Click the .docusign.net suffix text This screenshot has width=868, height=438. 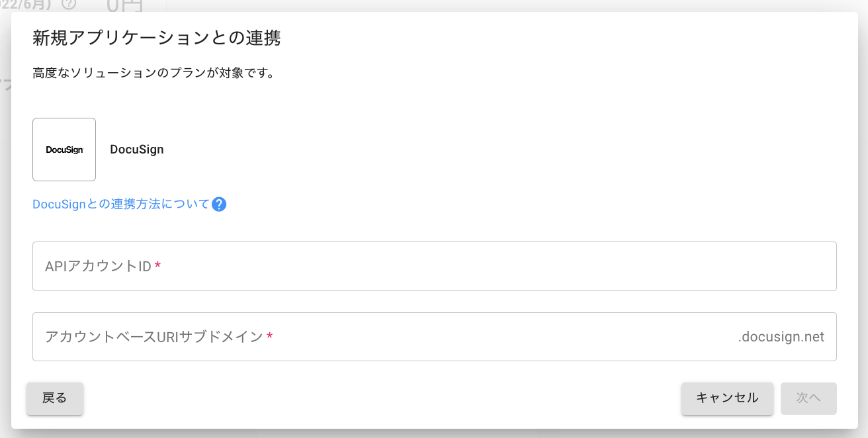click(781, 337)
